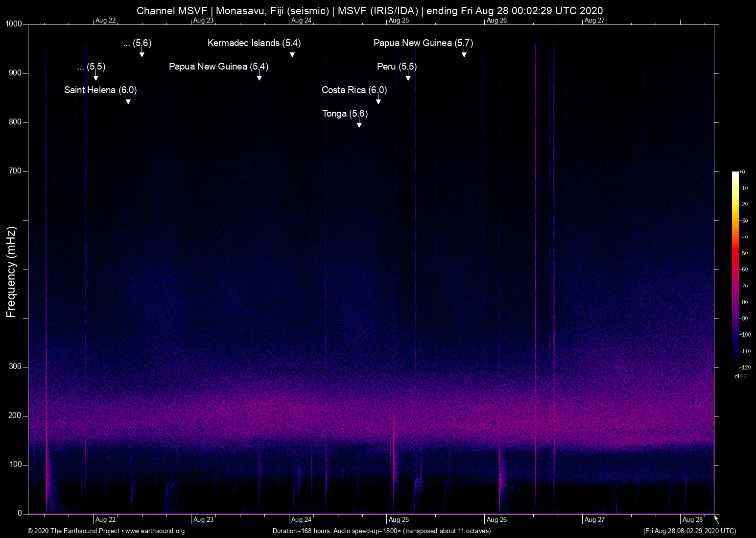Select the arrow below the unnamed (5.6) event
756x538 pixels.
pyautogui.click(x=142, y=53)
